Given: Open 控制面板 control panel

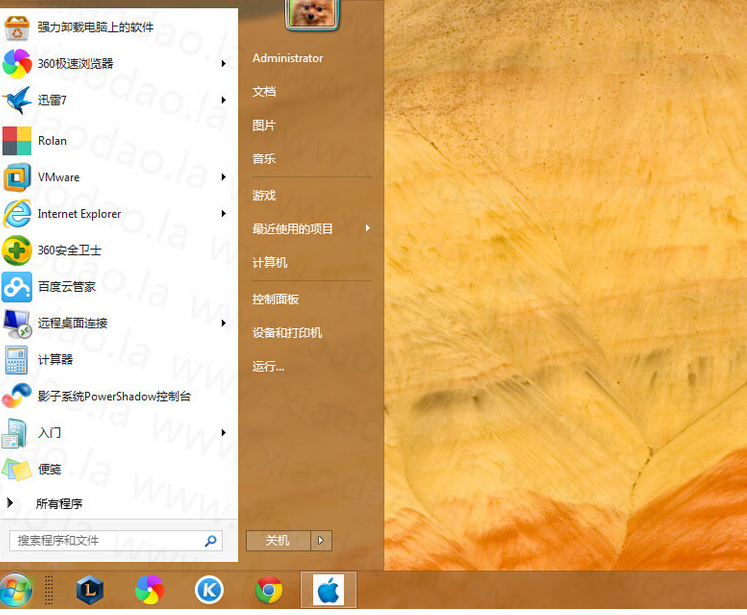Looking at the screenshot, I should 275,299.
